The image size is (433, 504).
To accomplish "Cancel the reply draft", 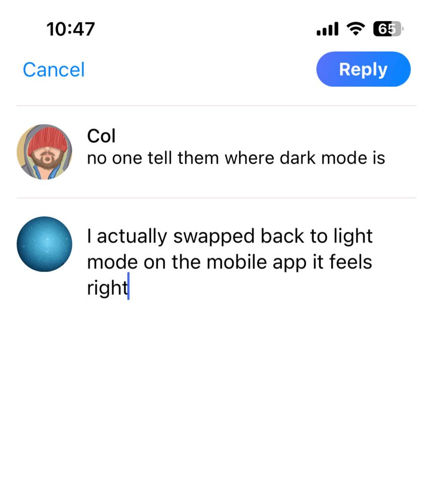I will point(54,70).
